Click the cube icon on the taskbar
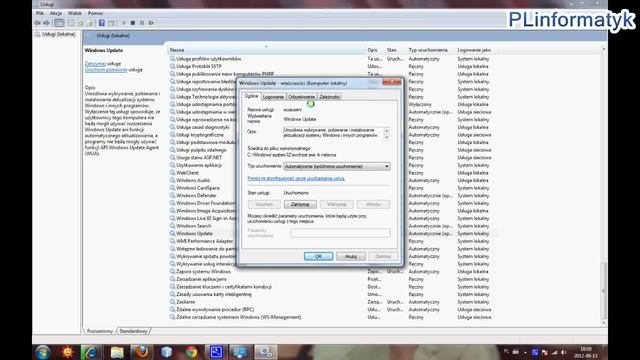This screenshot has height=360, width=640. point(167,352)
